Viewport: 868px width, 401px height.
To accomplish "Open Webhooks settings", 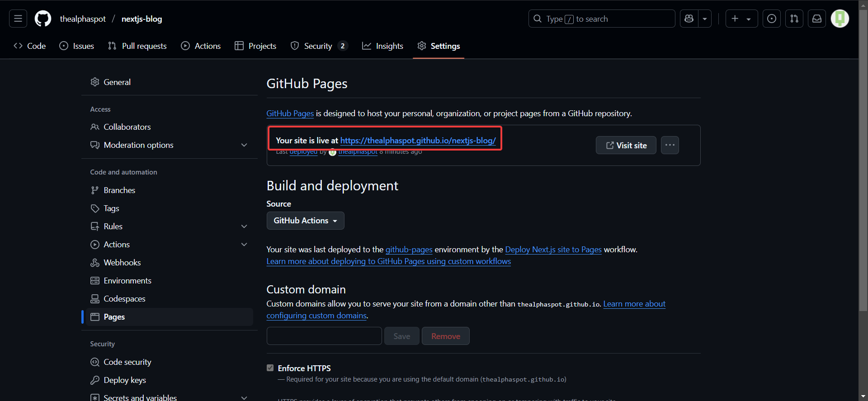I will 170,263.
